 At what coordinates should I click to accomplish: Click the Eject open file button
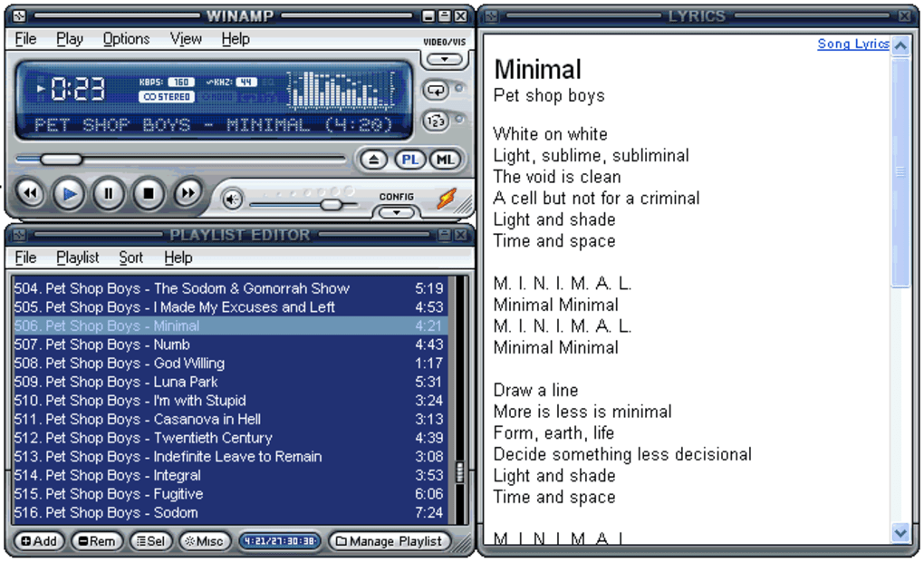point(373,160)
